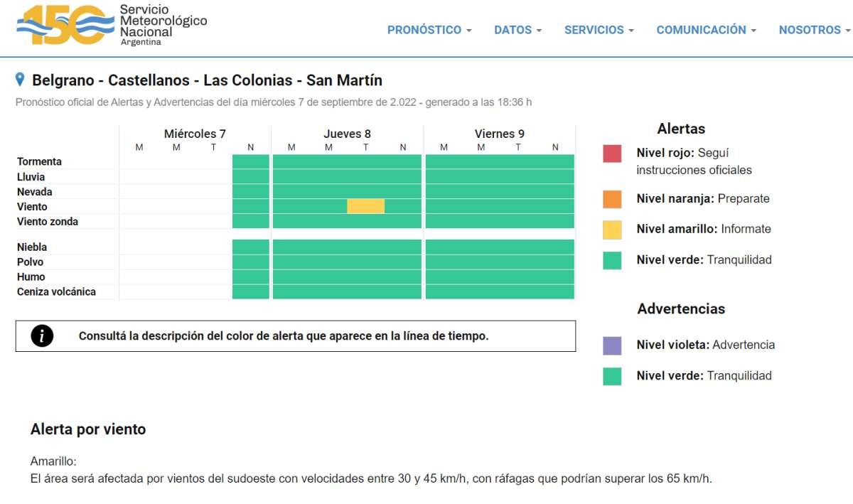Click the Ceniza volcánica row label
Viewport: 853px width, 504px height.
pyautogui.click(x=56, y=291)
